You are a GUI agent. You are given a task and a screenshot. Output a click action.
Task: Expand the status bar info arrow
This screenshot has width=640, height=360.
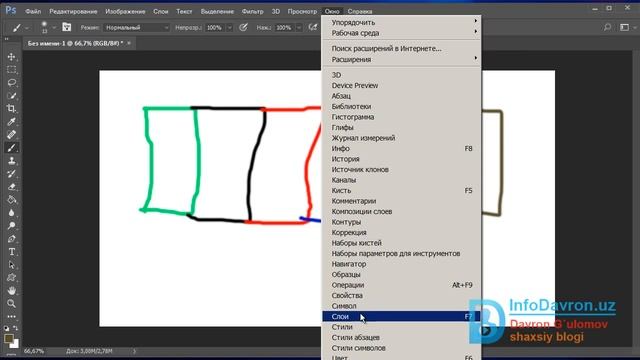coord(134,351)
